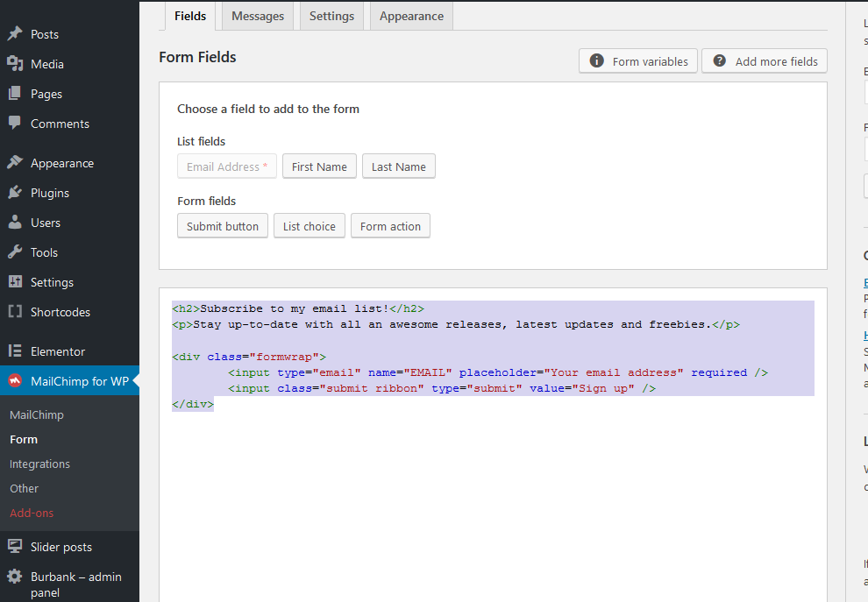Viewport: 868px width, 602px height.
Task: Click the MailChimp for WP flame icon
Action: [x=15, y=381]
